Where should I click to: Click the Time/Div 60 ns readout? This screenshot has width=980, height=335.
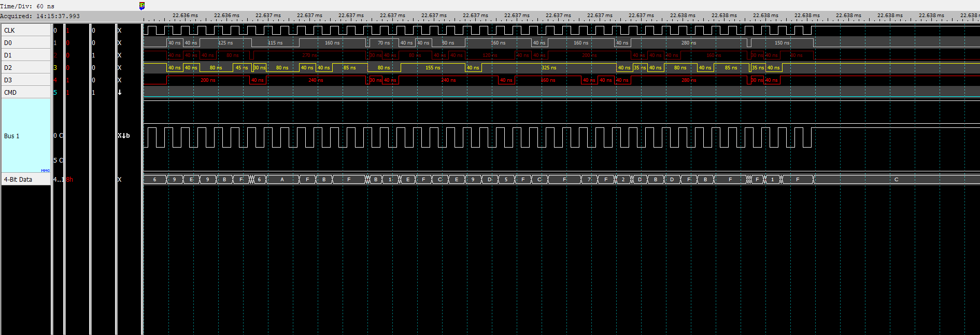click(27, 6)
